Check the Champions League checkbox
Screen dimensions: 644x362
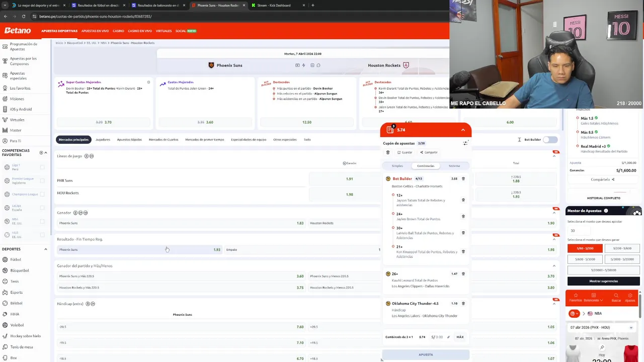(42, 194)
